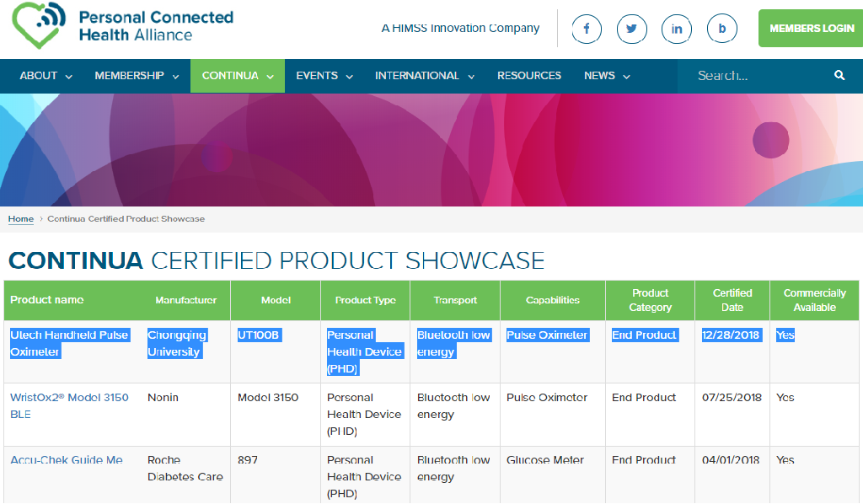Image resolution: width=863 pixels, height=504 pixels.
Task: Open the LinkedIn social icon
Action: pos(677,29)
